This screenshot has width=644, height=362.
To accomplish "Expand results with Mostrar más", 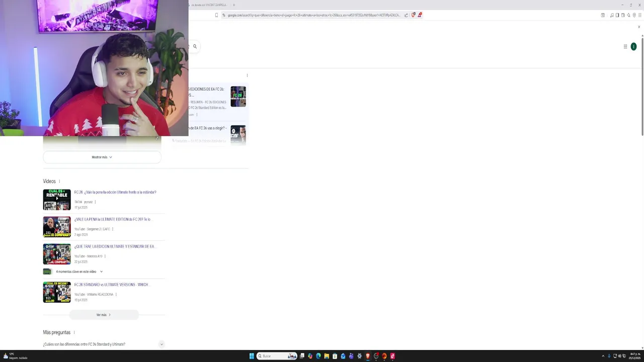I will pyautogui.click(x=102, y=157).
